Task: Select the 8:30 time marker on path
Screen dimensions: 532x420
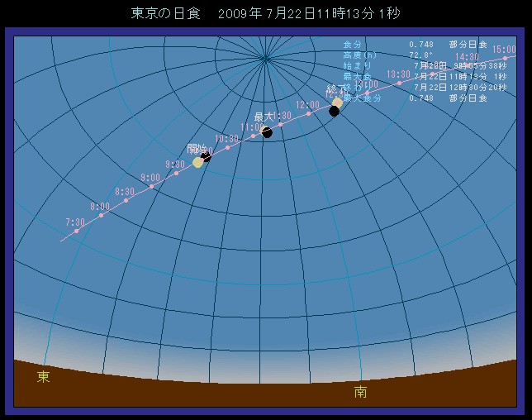Action: click(x=126, y=201)
